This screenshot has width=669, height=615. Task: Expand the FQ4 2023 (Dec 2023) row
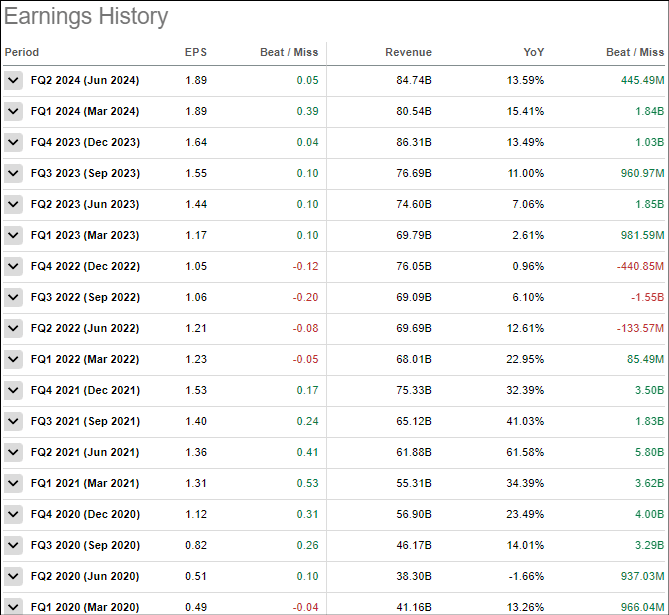point(13,143)
